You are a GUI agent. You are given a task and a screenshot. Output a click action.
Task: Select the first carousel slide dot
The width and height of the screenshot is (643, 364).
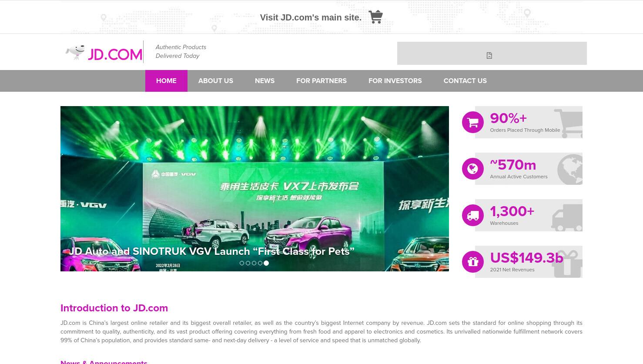pyautogui.click(x=242, y=263)
